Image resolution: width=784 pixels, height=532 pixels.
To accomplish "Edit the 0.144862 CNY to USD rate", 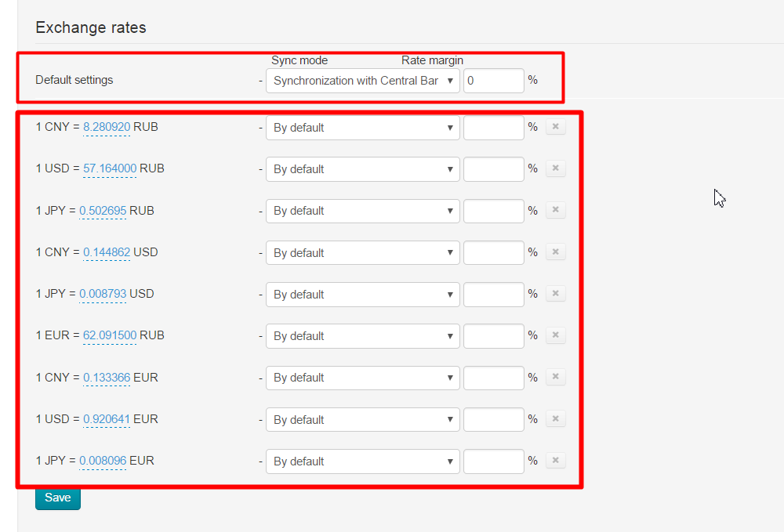I will tap(107, 252).
